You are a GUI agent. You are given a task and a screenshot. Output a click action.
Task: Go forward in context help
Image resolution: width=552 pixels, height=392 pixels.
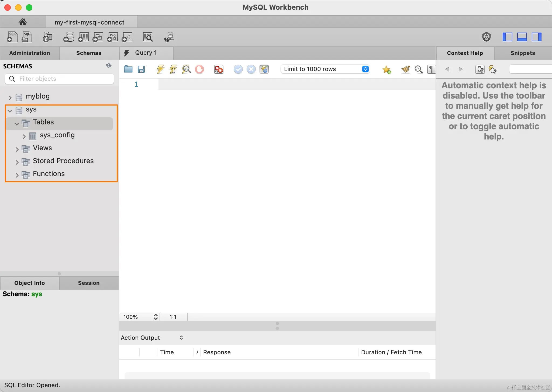(461, 69)
